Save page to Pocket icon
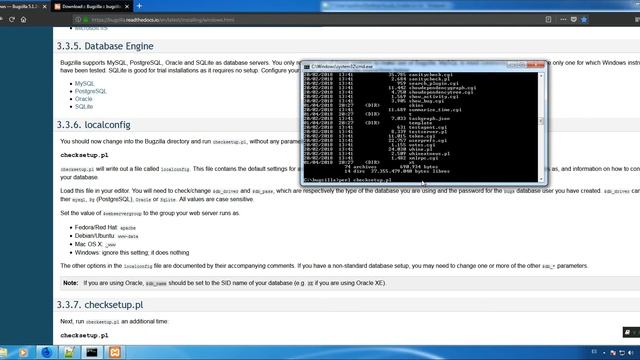The height and width of the screenshot is (360, 640). (573, 20)
